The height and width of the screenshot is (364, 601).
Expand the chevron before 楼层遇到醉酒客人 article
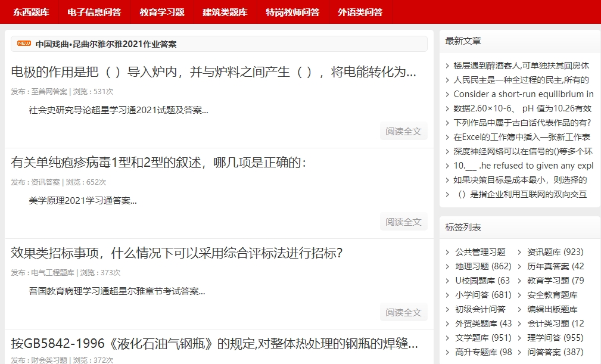click(446, 66)
